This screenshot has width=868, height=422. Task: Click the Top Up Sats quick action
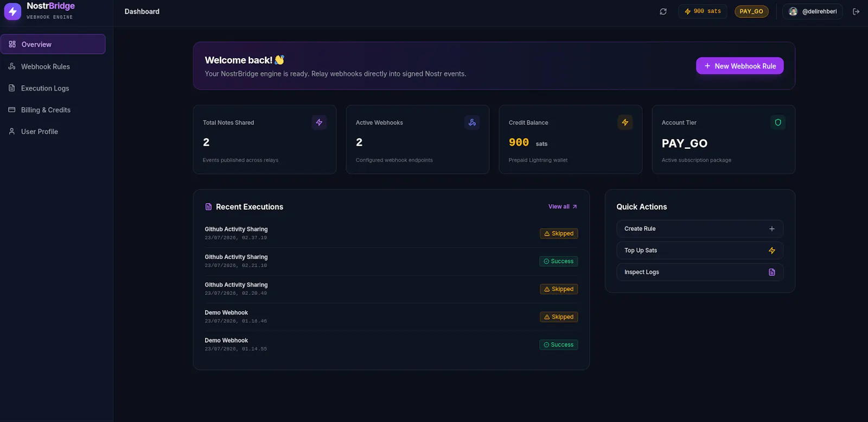pyautogui.click(x=700, y=250)
